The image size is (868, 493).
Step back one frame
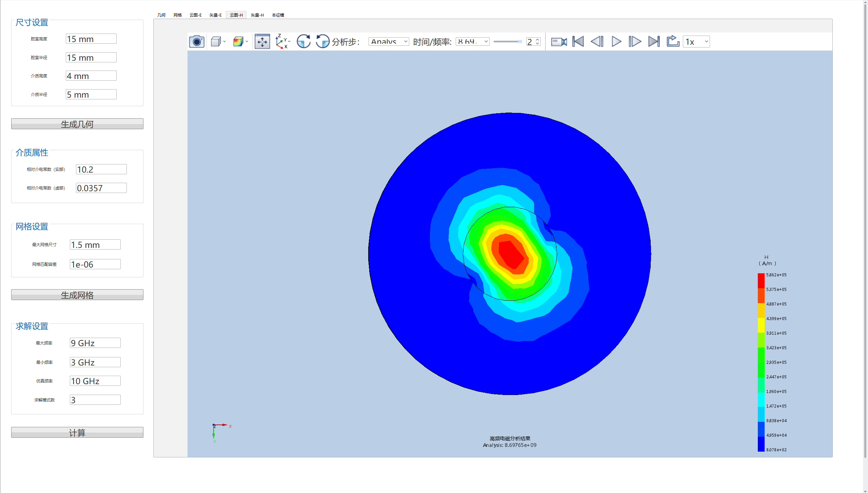point(597,42)
